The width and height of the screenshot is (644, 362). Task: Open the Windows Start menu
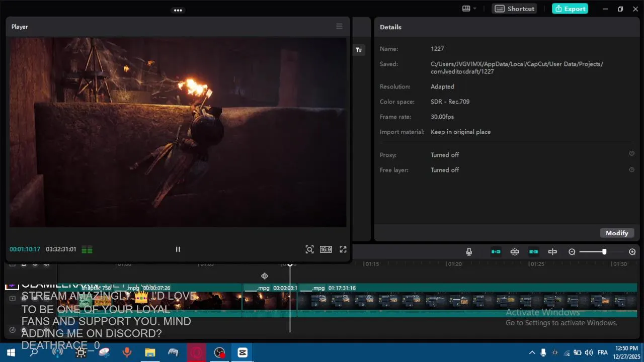[x=11, y=352]
